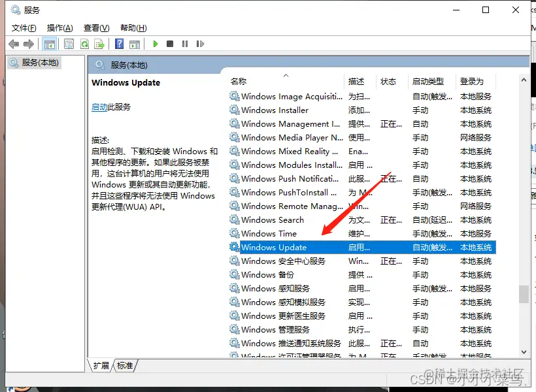The height and width of the screenshot is (392, 536).
Task: Click the Refresh toolbar icon
Action: [84, 44]
